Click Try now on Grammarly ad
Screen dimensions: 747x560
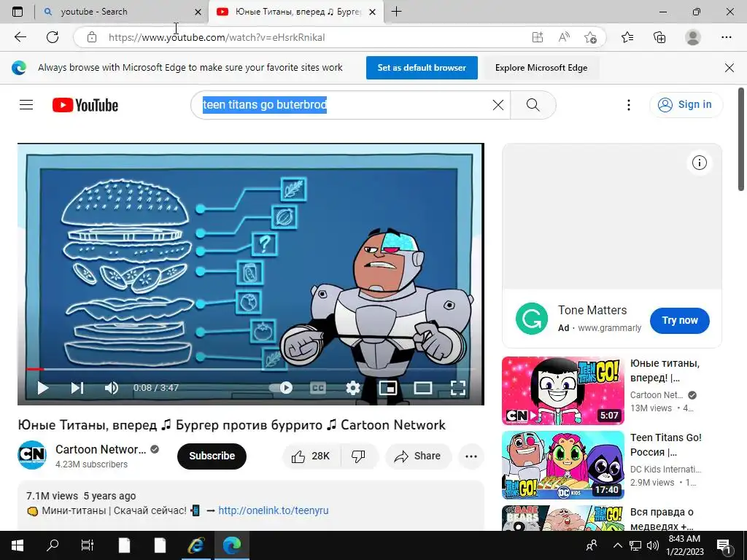(x=680, y=321)
